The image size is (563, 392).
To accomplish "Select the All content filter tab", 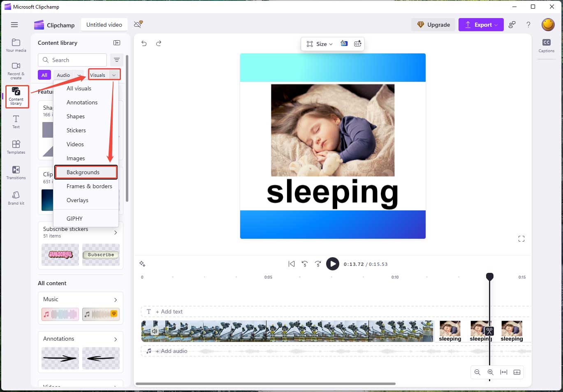I will click(x=44, y=75).
